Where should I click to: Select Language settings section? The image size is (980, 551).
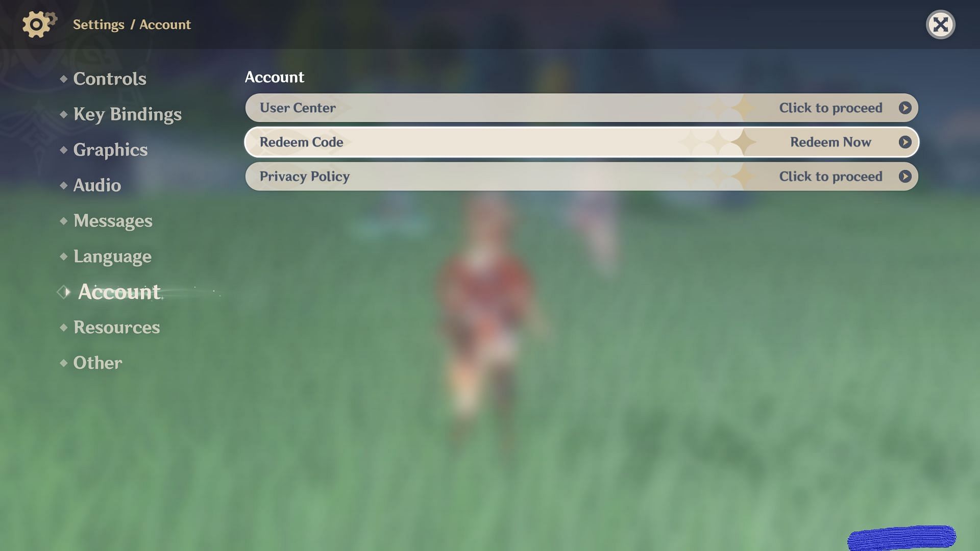[x=112, y=256]
